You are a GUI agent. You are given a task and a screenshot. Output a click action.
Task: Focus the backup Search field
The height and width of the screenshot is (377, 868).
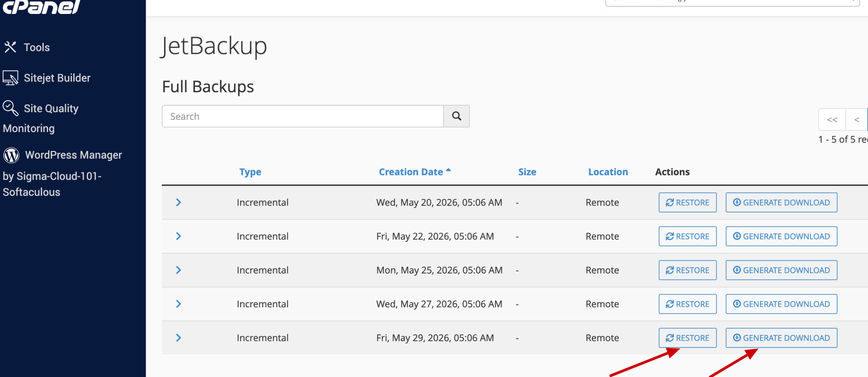pyautogui.click(x=303, y=116)
